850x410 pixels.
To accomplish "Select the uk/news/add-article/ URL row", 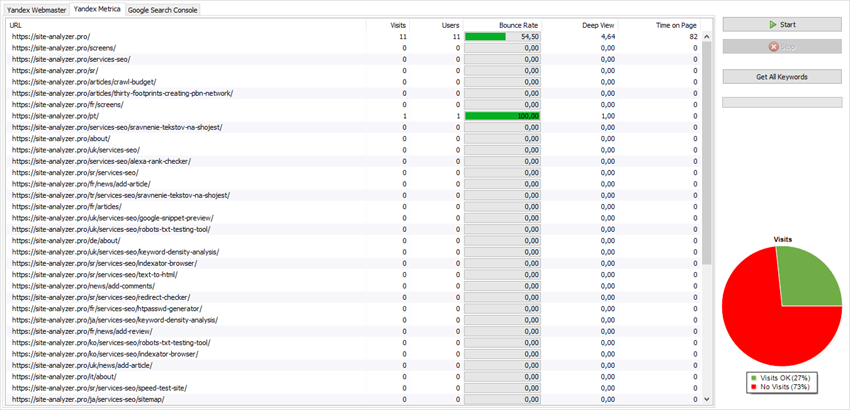I will [355, 366].
